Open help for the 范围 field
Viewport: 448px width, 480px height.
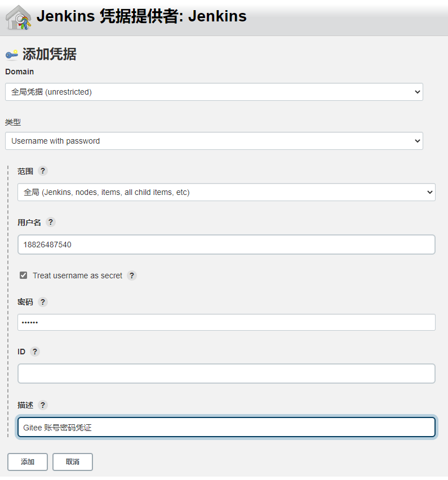tap(43, 171)
